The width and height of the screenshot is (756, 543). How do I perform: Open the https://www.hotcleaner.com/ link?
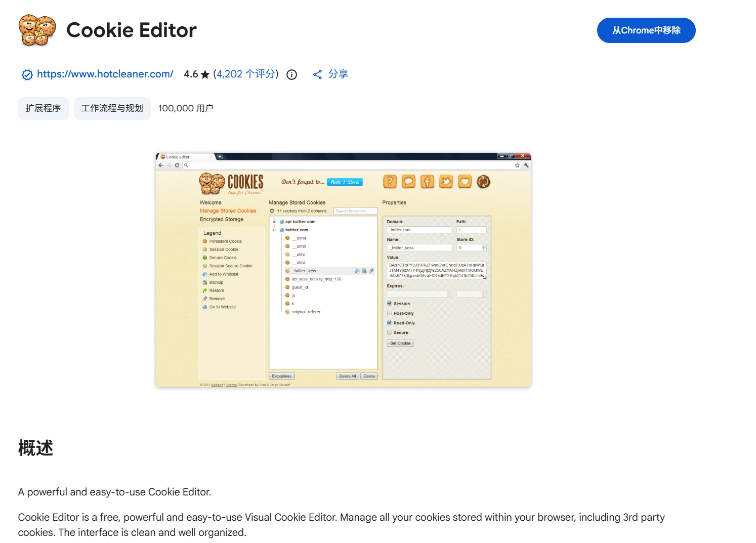105,74
